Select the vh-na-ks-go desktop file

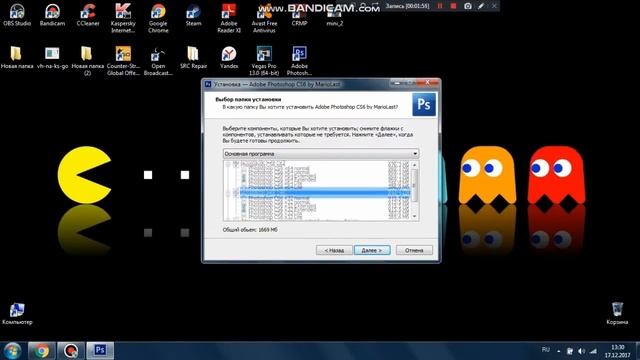[x=52, y=57]
